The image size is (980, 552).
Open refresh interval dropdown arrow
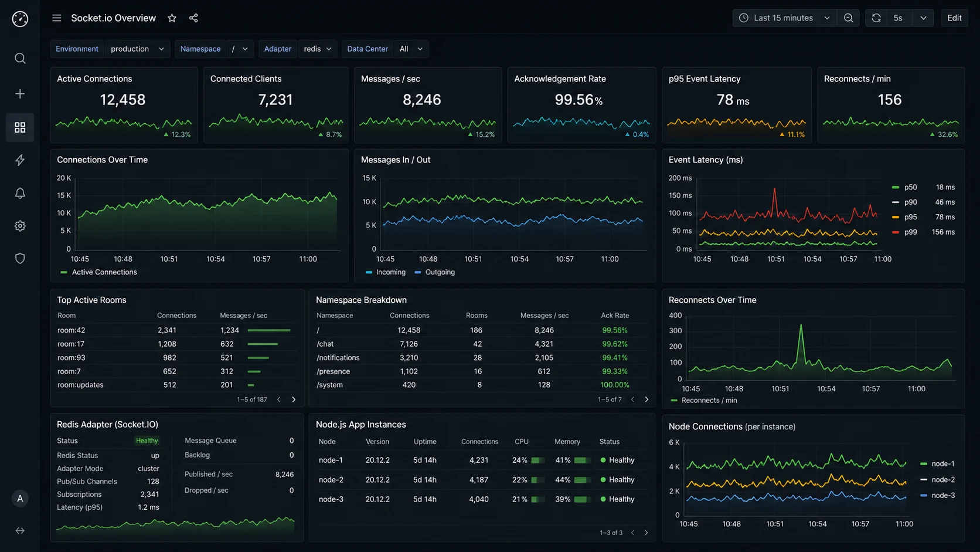pyautogui.click(x=923, y=18)
